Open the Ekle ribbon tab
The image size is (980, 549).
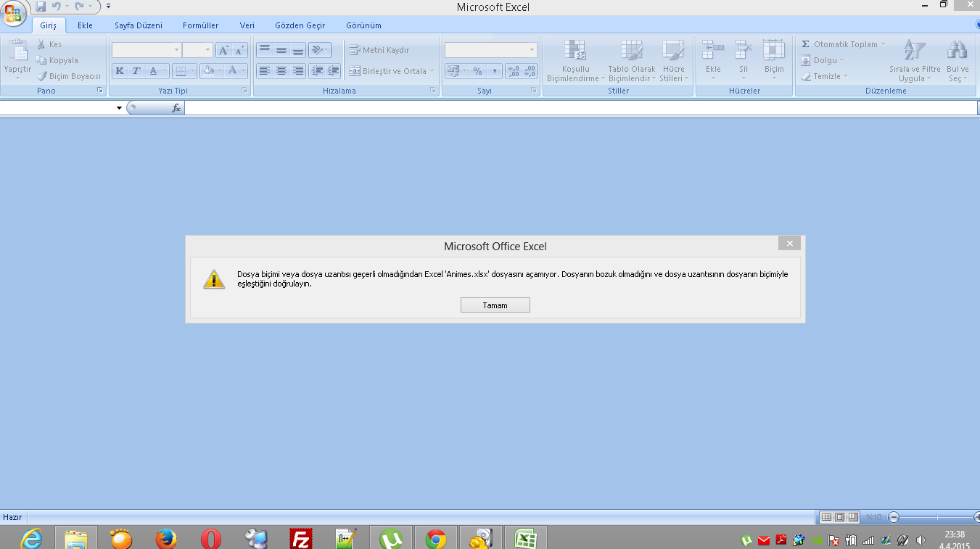85,25
